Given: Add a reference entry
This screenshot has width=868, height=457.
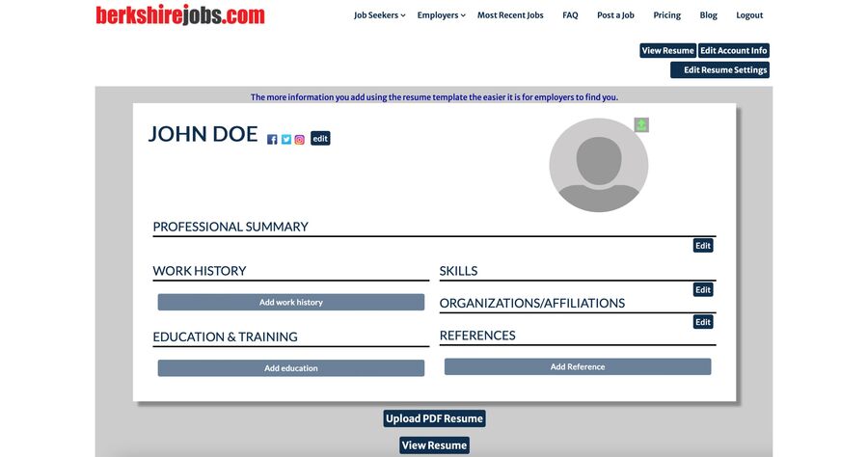Looking at the screenshot, I should 577,367.
